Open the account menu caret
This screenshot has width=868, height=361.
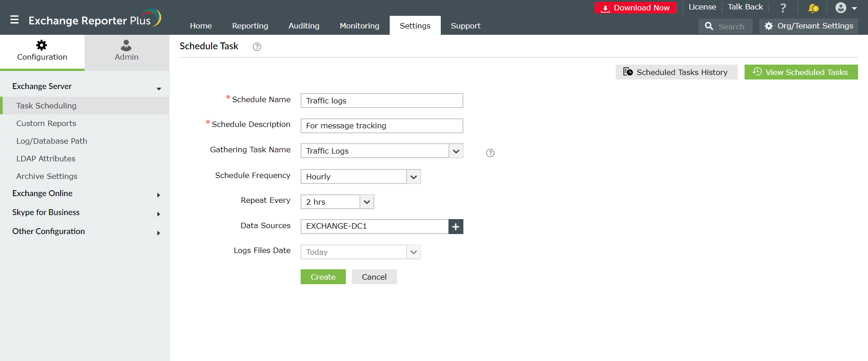click(854, 8)
